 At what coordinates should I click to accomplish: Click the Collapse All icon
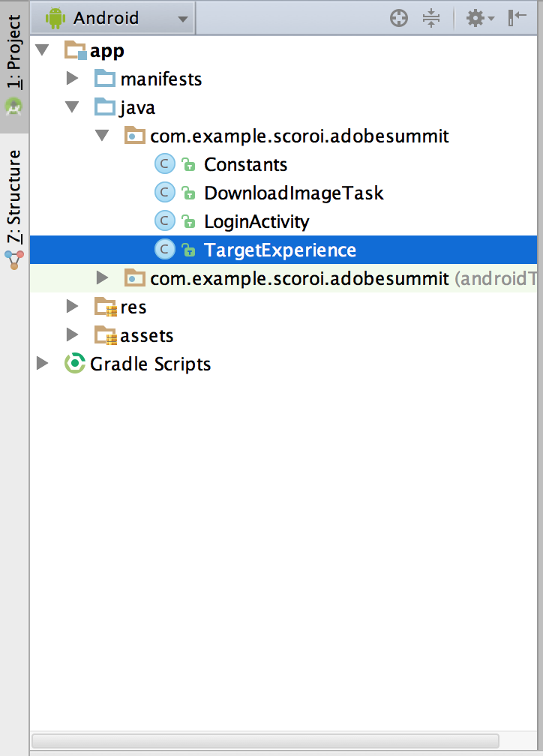tap(431, 19)
